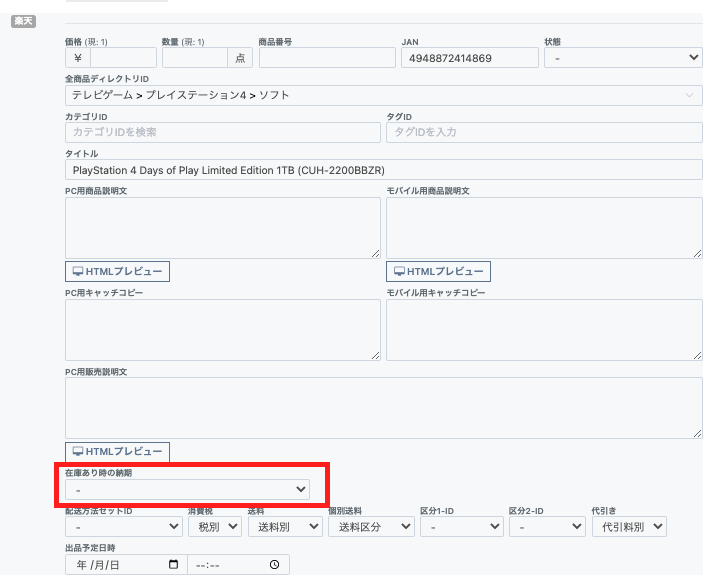This screenshot has height=582, width=713.
Task: Open the 配送方法セットID dropdown
Action: click(124, 527)
